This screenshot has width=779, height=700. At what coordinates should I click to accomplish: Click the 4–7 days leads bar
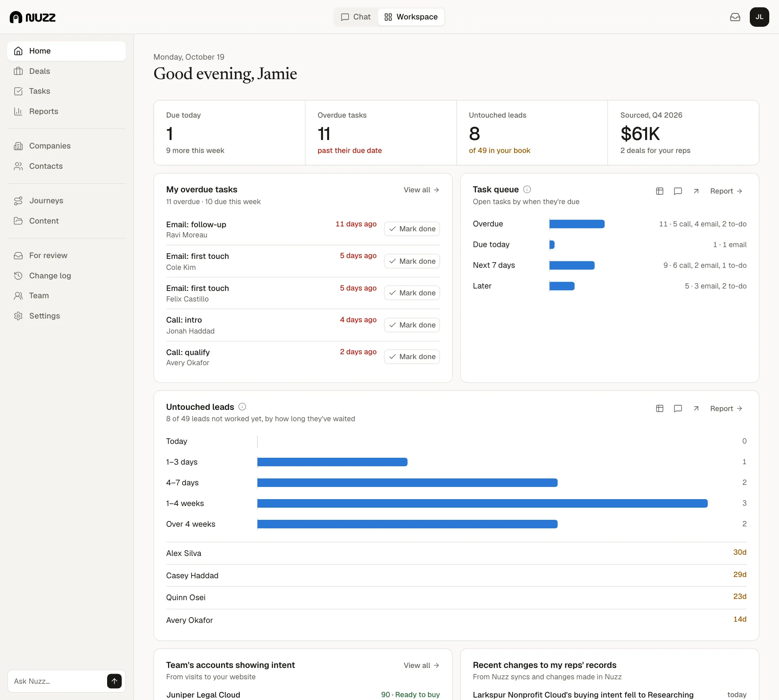(x=407, y=483)
